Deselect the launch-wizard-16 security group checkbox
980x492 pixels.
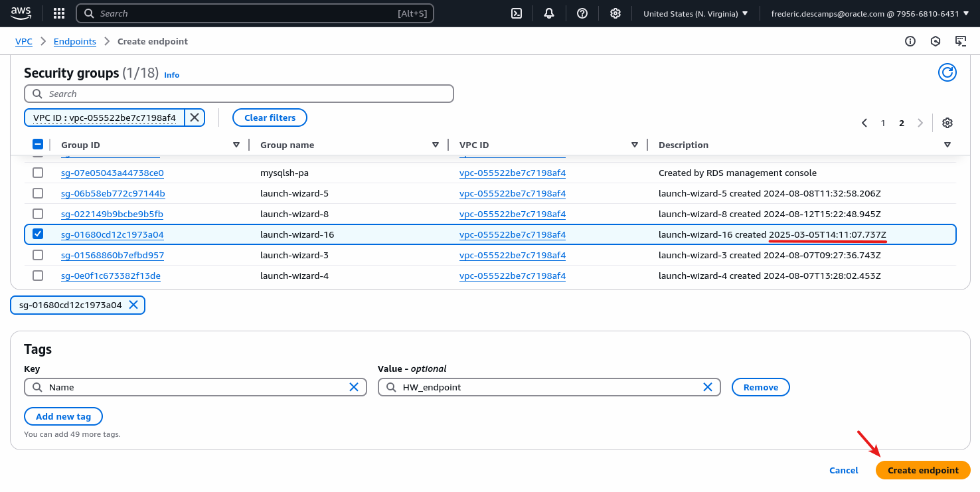[x=38, y=234]
